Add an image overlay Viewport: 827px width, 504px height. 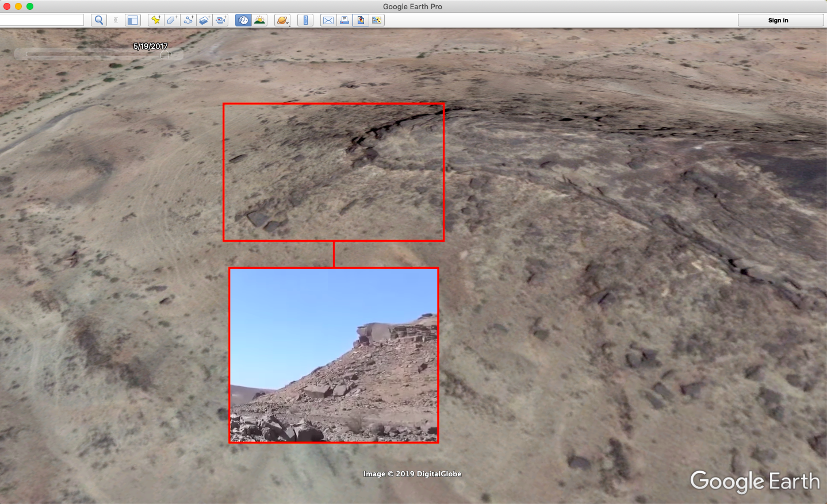click(205, 20)
